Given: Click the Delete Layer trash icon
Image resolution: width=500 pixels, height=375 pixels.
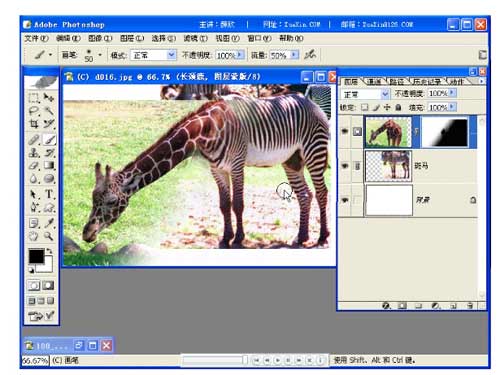Looking at the screenshot, I should [470, 305].
